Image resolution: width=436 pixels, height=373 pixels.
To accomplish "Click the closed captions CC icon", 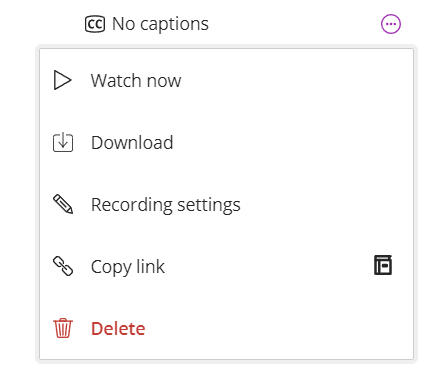I will [x=95, y=24].
